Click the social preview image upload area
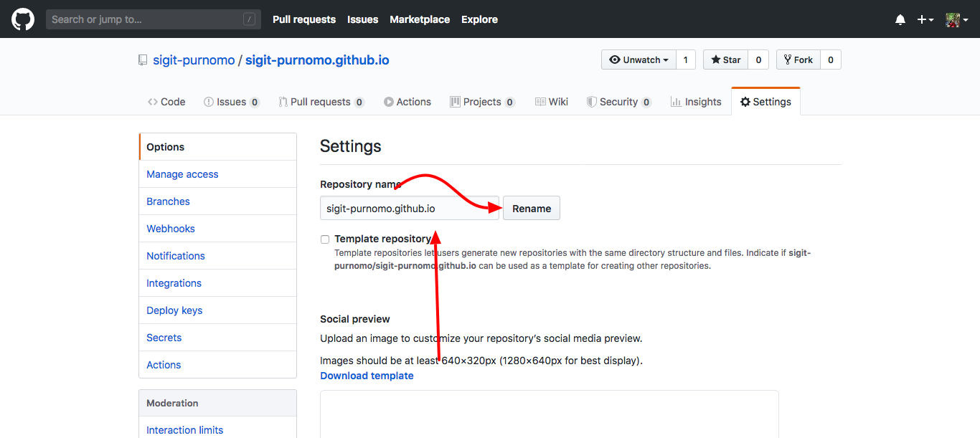Screen dimensions: 980x438 pos(550,414)
